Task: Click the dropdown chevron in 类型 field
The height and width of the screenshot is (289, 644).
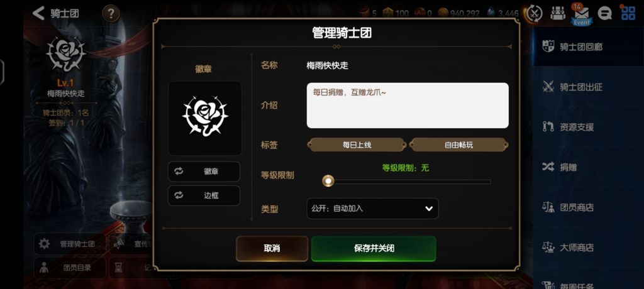Action: pyautogui.click(x=429, y=209)
